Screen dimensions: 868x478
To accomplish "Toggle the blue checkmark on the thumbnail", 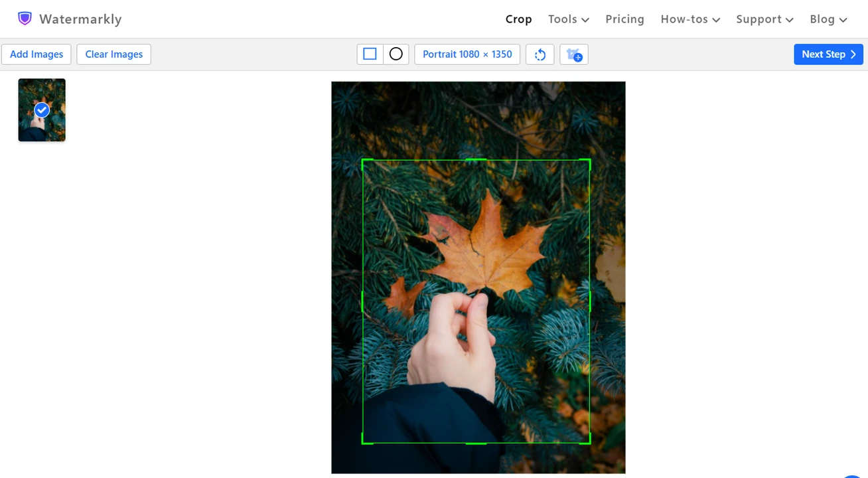I will click(42, 110).
